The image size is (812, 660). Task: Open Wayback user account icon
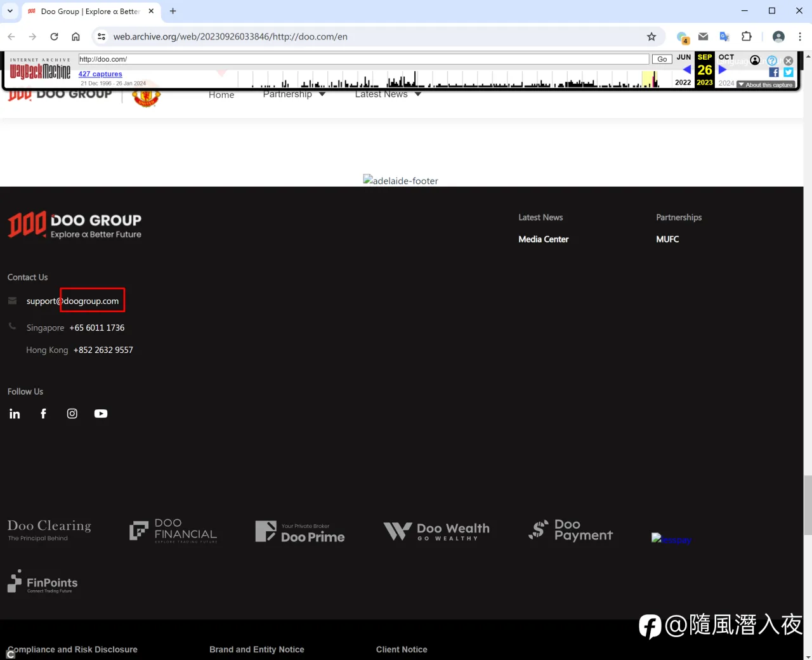pos(755,60)
